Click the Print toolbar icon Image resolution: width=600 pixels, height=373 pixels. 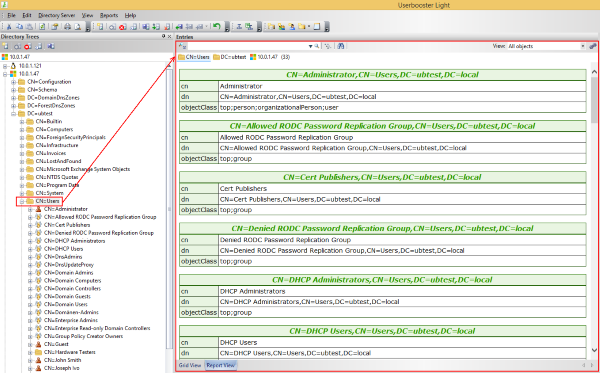tap(67, 27)
